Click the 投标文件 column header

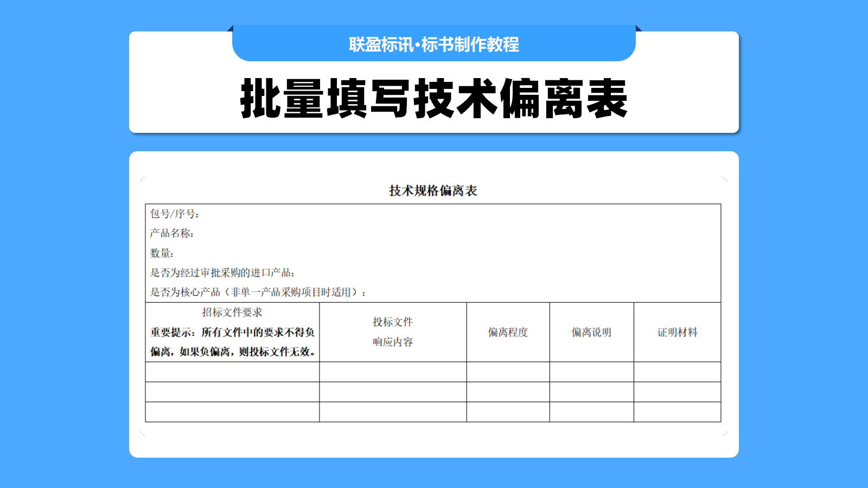(x=393, y=322)
